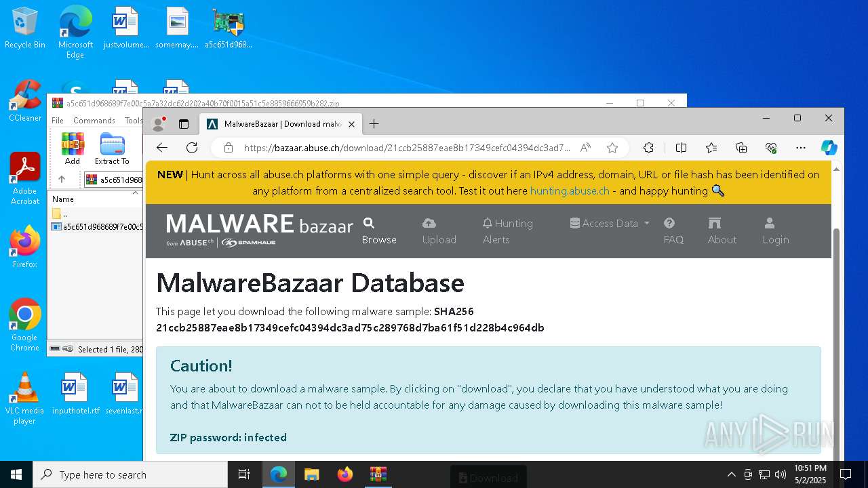Viewport: 868px width, 488px height.
Task: Open Edge Browser essentials icon
Action: coord(771,148)
